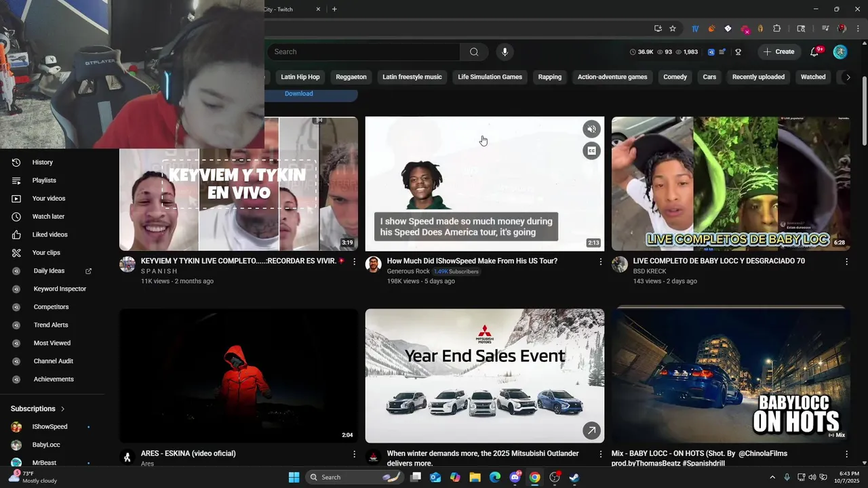Open Most Viewed in sidebar
868x488 pixels.
52,343
